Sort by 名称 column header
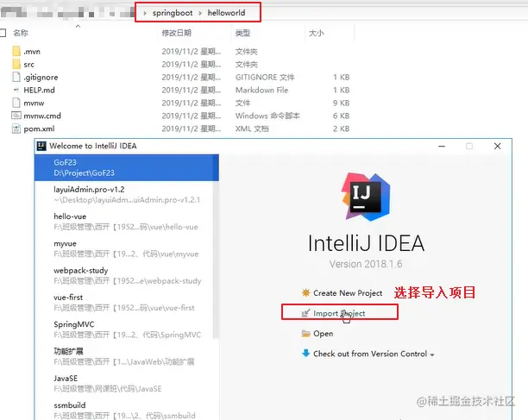Viewport: 528px width, 420px height. click(21, 33)
